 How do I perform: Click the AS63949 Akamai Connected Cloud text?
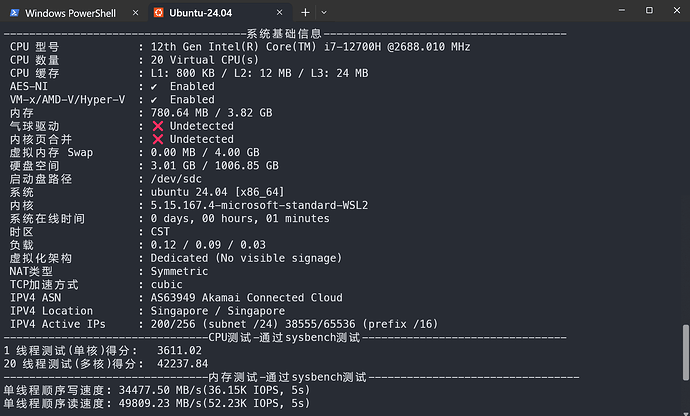click(246, 298)
